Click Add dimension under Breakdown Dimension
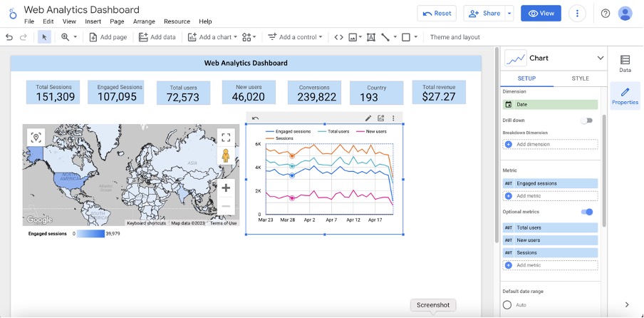Viewport: 644px width, 318px height. 550,144
